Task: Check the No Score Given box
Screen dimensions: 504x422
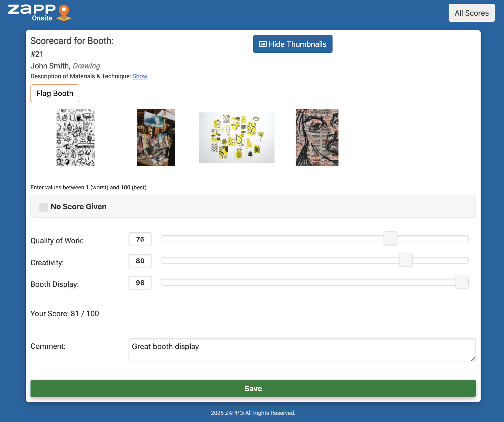Action: pos(44,207)
